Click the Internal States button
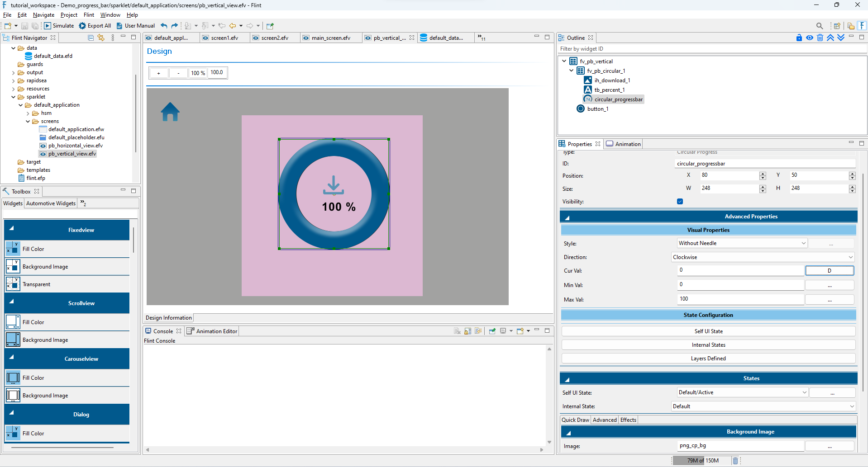This screenshot has width=868, height=467. pos(708,344)
